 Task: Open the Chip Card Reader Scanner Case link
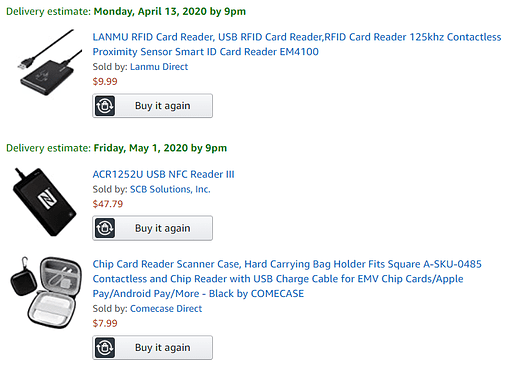[x=287, y=279]
